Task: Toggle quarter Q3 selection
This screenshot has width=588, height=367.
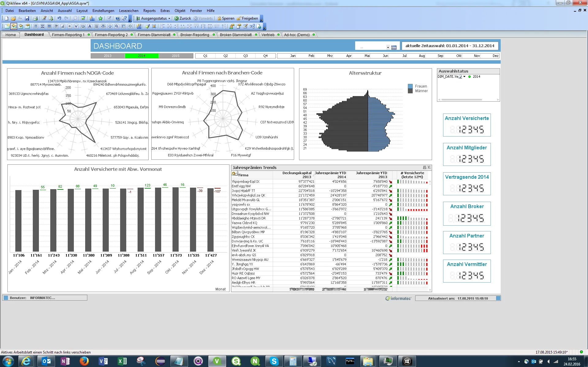Action: click(x=245, y=56)
